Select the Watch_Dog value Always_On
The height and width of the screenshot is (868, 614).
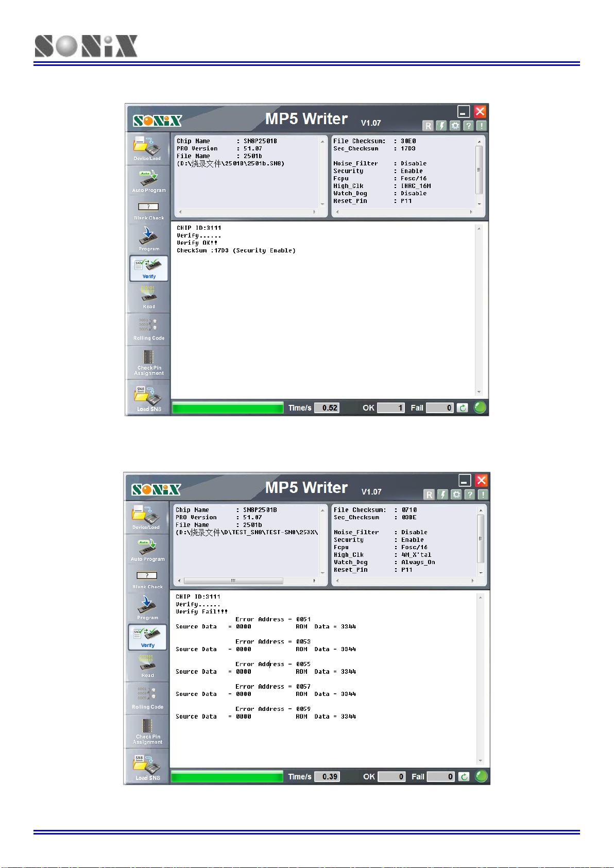(x=418, y=562)
